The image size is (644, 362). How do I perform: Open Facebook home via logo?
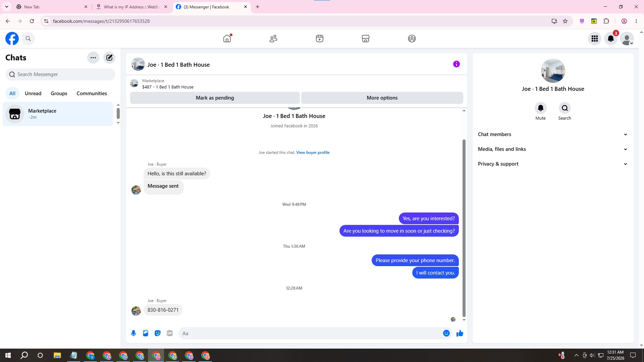[x=12, y=39]
